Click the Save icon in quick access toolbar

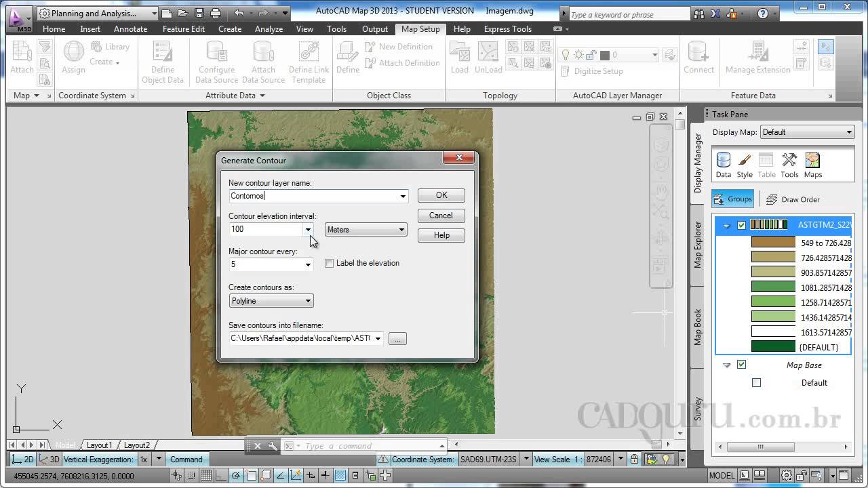pyautogui.click(x=199, y=13)
